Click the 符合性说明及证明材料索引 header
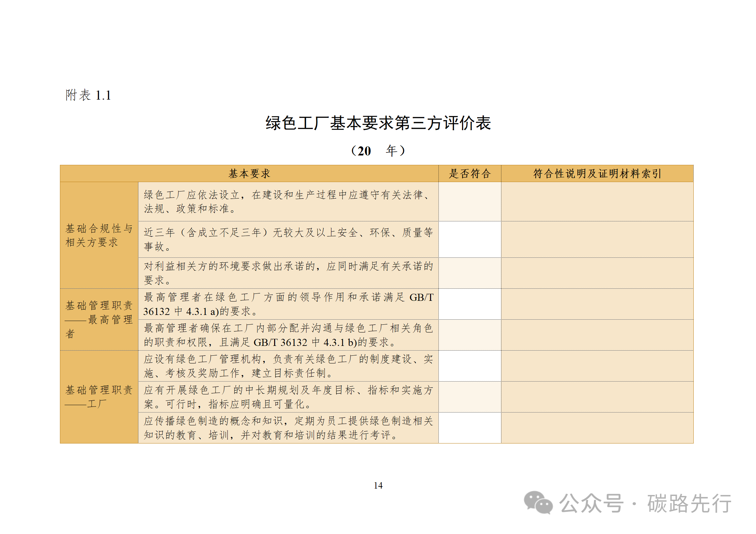 coord(597,174)
